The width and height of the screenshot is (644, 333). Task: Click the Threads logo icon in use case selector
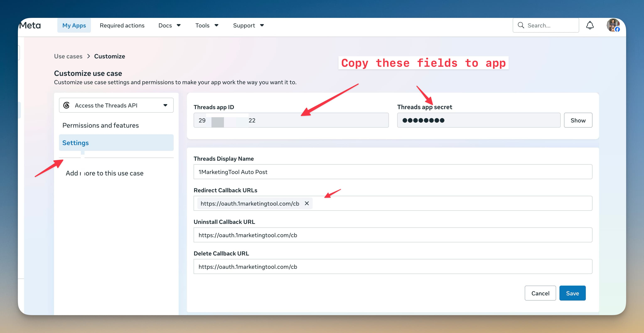click(x=66, y=105)
